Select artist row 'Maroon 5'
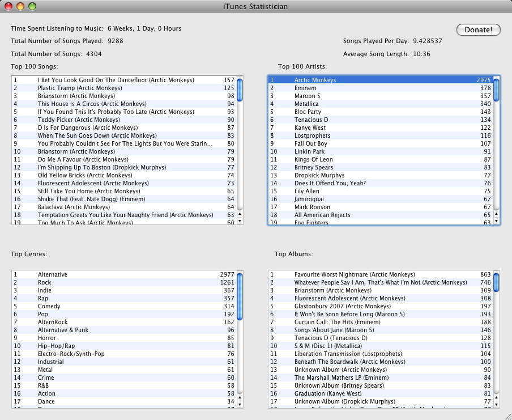 [381, 96]
